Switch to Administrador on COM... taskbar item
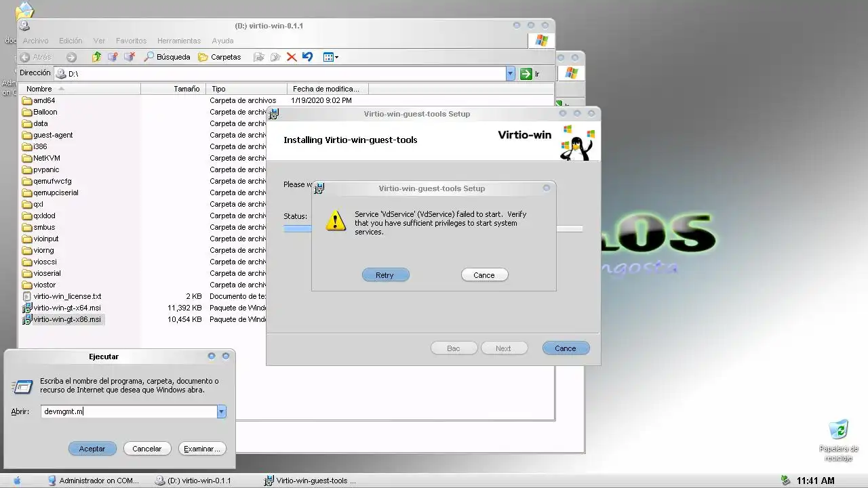Screen dimensions: 868x488 [x=93, y=481]
